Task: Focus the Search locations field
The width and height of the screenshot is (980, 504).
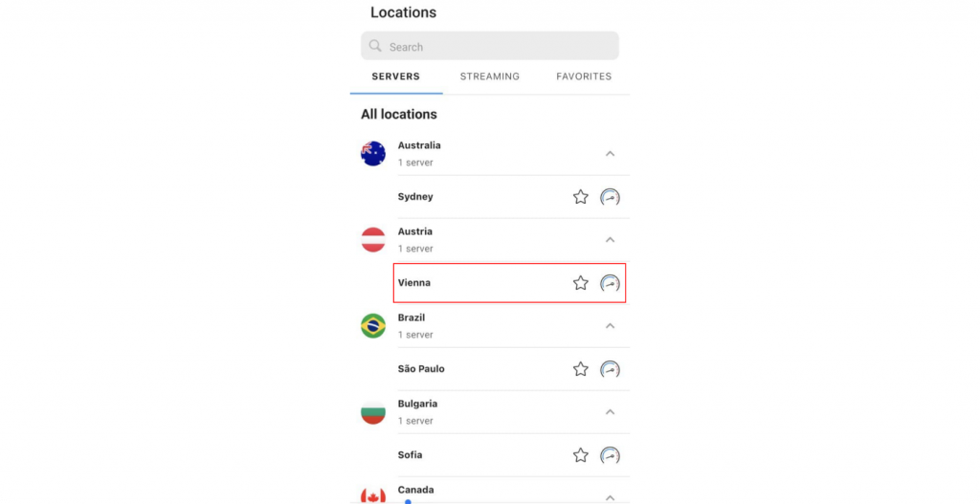Action: [489, 46]
